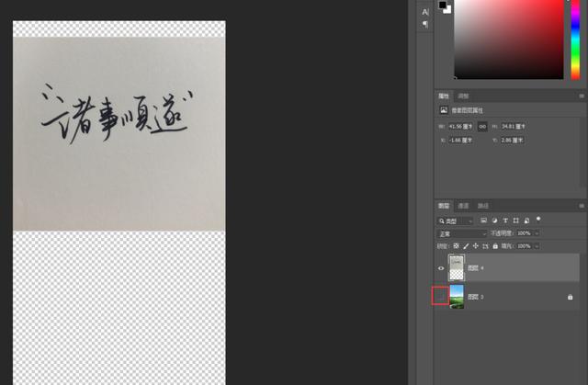588x385 pixels.
Task: Click the width W value field
Action: pos(460,127)
